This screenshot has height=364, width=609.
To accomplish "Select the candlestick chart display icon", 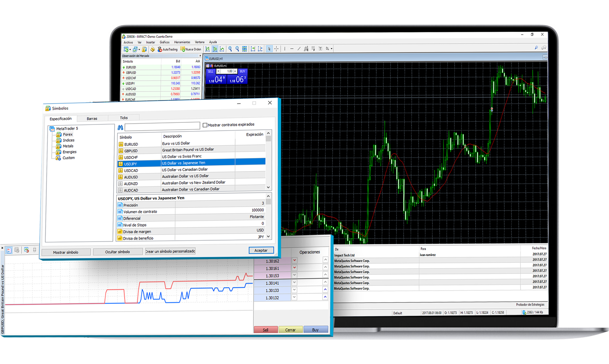I will coord(215,49).
